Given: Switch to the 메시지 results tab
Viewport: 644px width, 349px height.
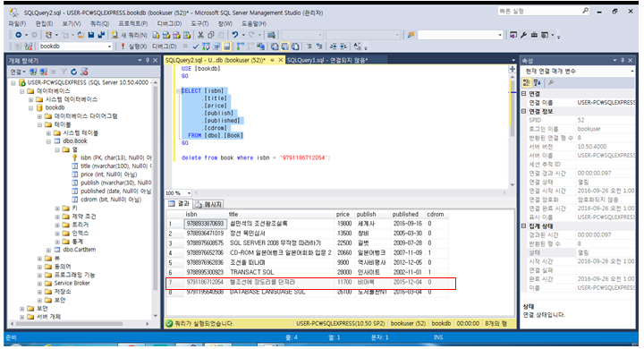Looking at the screenshot, I should click(208, 204).
